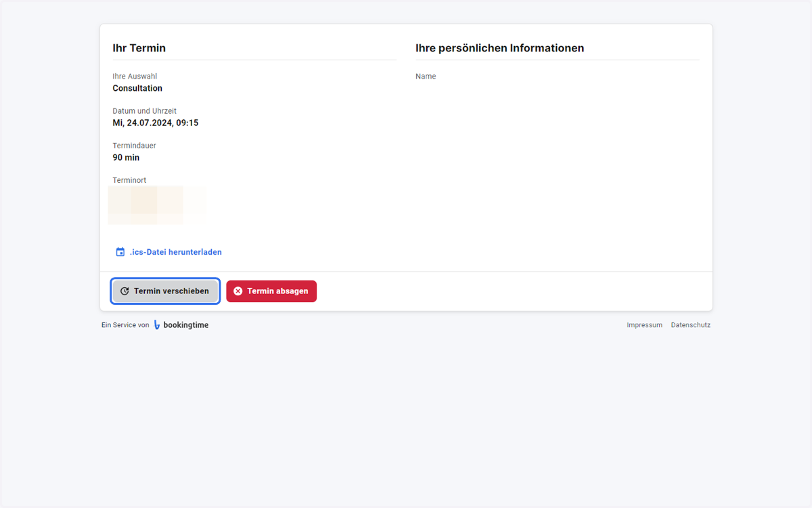Click the calendar icon beside .ics-Datei

tap(120, 252)
